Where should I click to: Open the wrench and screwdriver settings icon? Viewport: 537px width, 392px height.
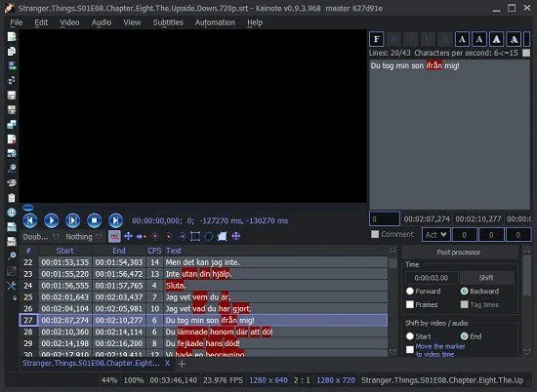click(12, 286)
